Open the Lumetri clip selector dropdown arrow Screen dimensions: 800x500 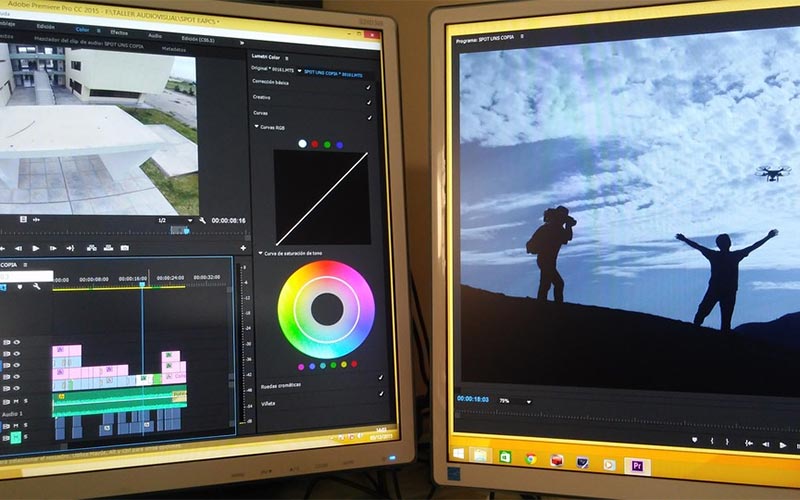(299, 71)
